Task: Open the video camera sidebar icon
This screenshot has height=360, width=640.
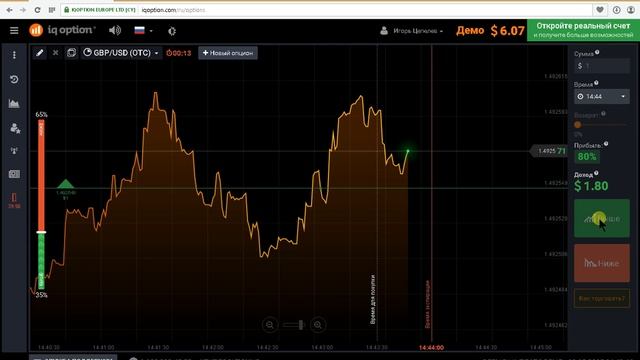Action: tap(14, 174)
